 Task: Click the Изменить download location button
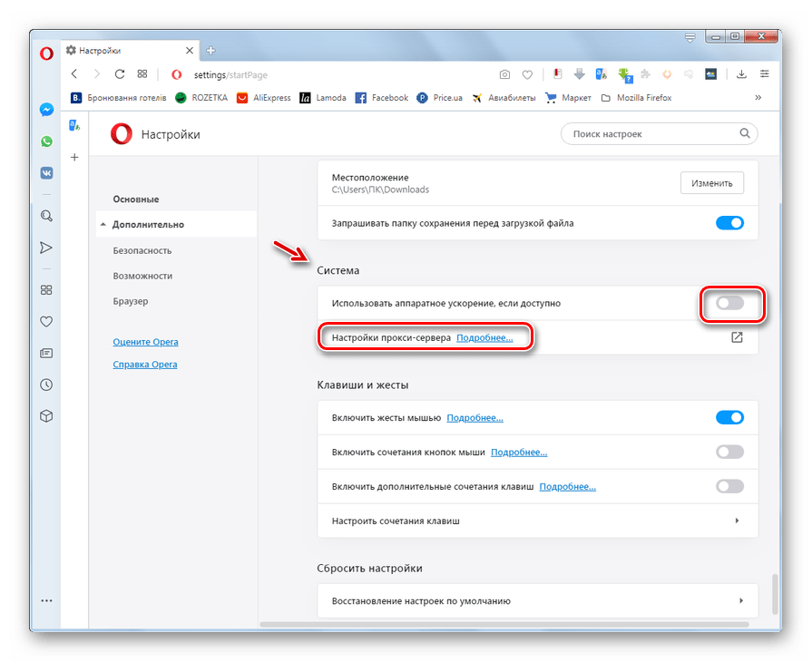coord(712,183)
